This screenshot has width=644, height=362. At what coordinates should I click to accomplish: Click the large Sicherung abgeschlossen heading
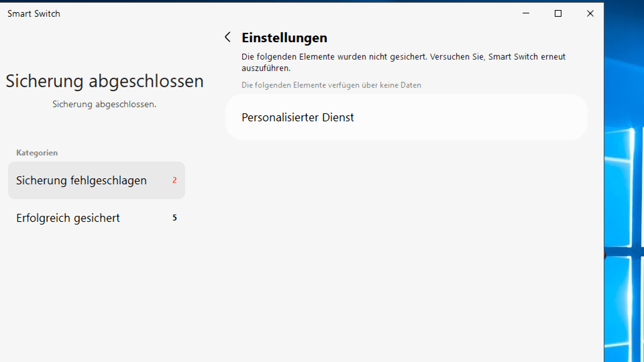[x=104, y=81]
